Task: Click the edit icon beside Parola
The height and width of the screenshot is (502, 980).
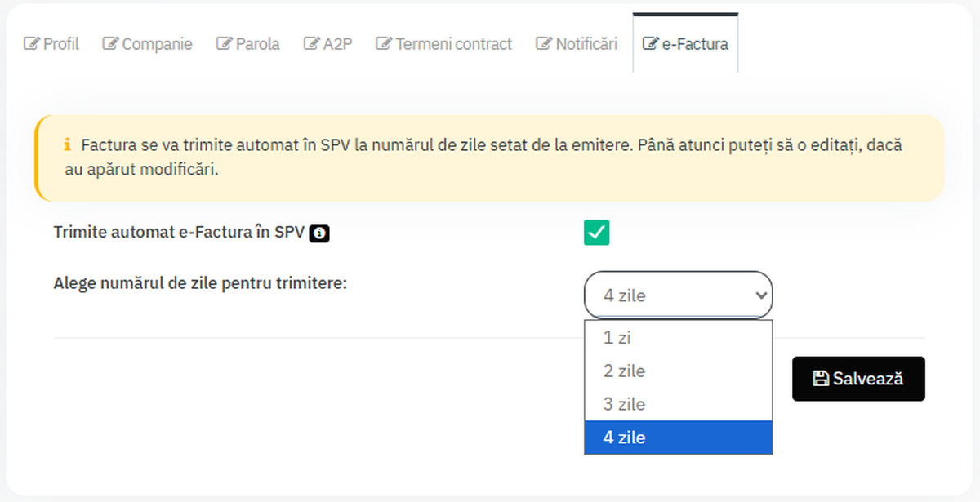Action: click(225, 44)
